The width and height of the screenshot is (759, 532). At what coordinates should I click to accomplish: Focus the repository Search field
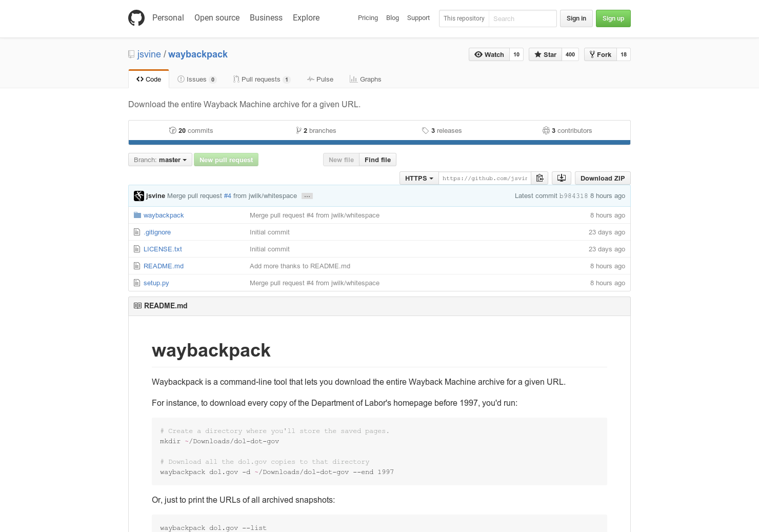click(523, 18)
